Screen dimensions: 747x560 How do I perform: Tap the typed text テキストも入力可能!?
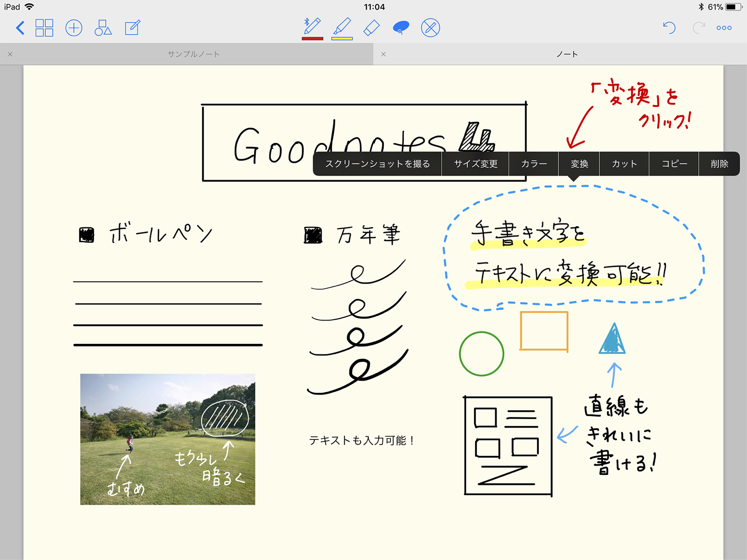coord(362,441)
